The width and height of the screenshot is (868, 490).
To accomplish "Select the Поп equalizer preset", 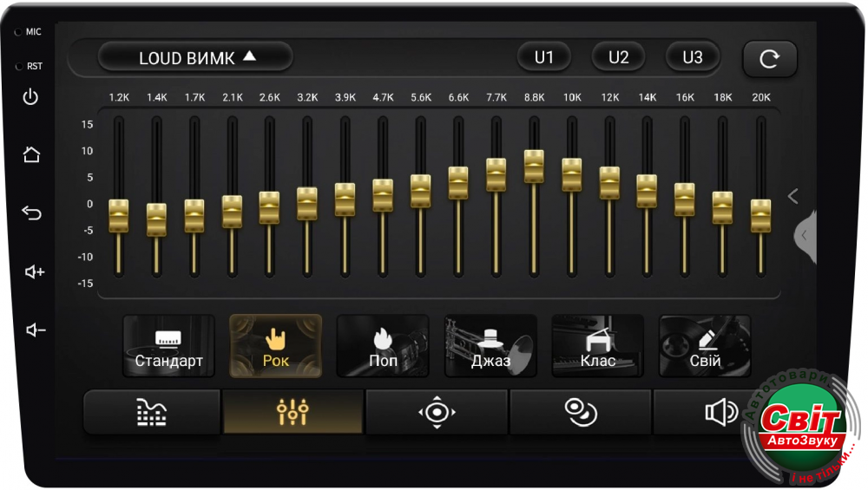I will pyautogui.click(x=383, y=346).
